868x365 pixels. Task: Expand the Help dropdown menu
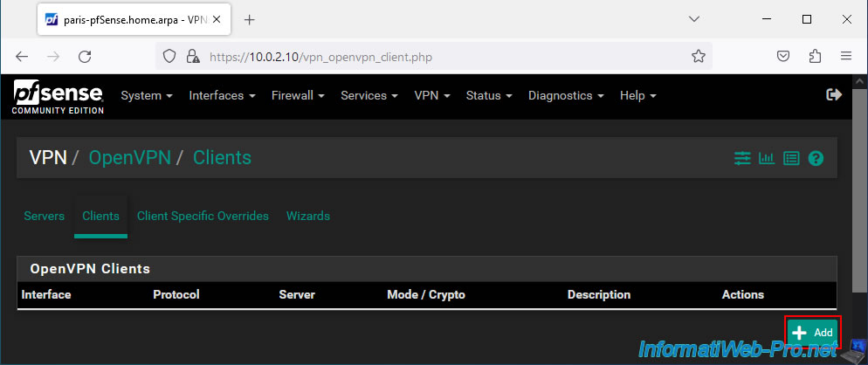click(638, 95)
